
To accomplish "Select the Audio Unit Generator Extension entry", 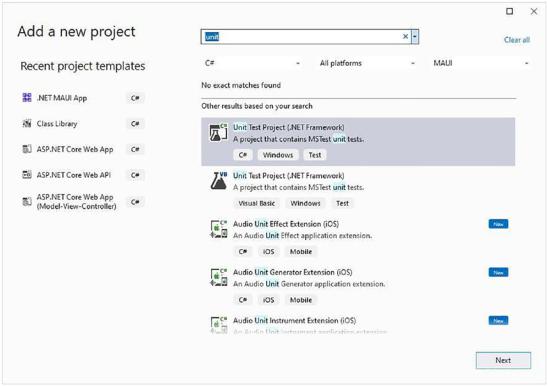I will click(358, 286).
